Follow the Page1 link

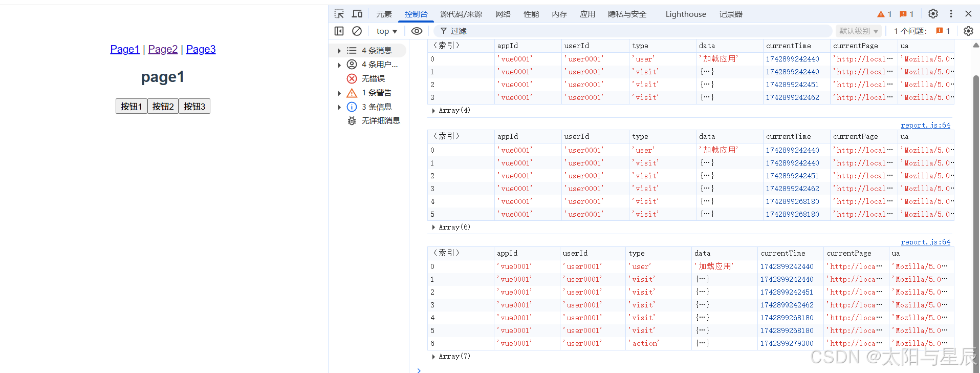125,49
